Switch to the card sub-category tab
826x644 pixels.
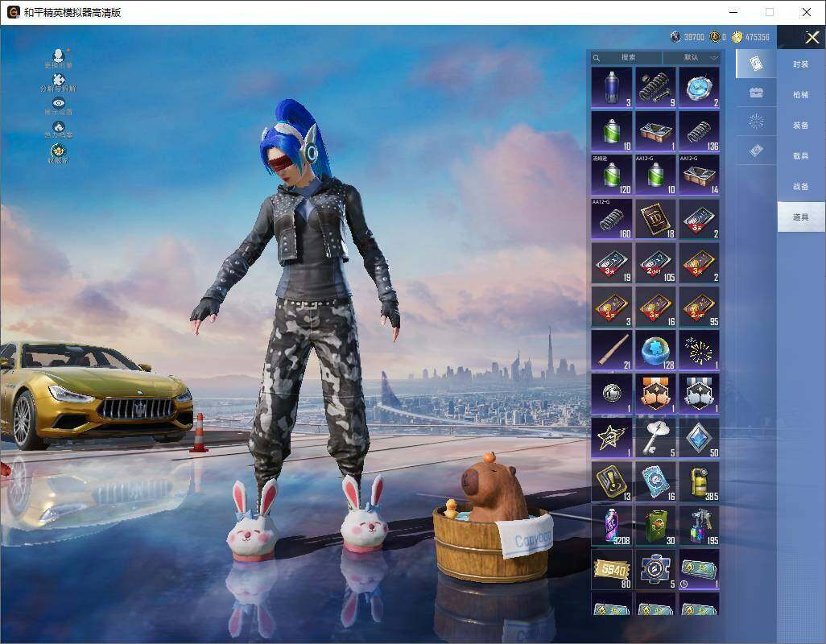(756, 64)
